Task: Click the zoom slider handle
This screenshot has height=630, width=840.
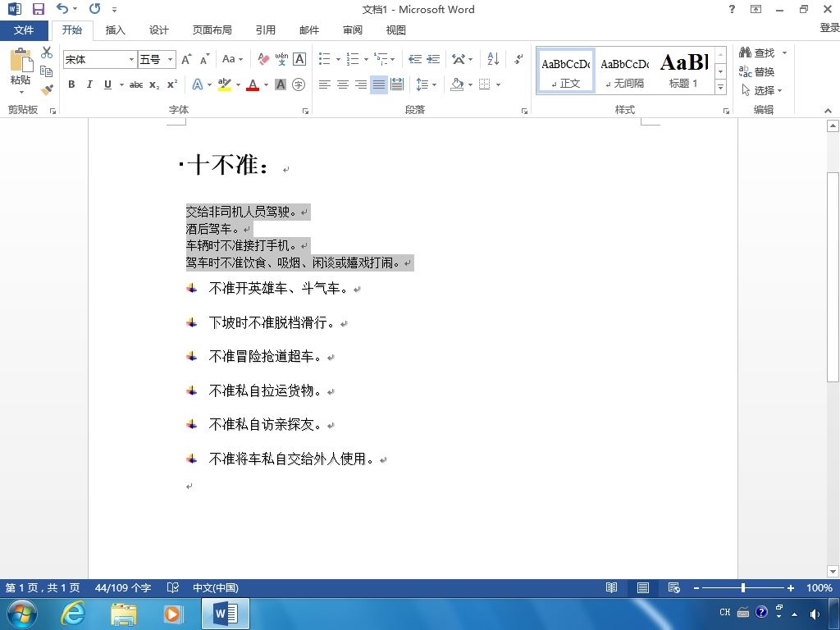Action: [743, 587]
